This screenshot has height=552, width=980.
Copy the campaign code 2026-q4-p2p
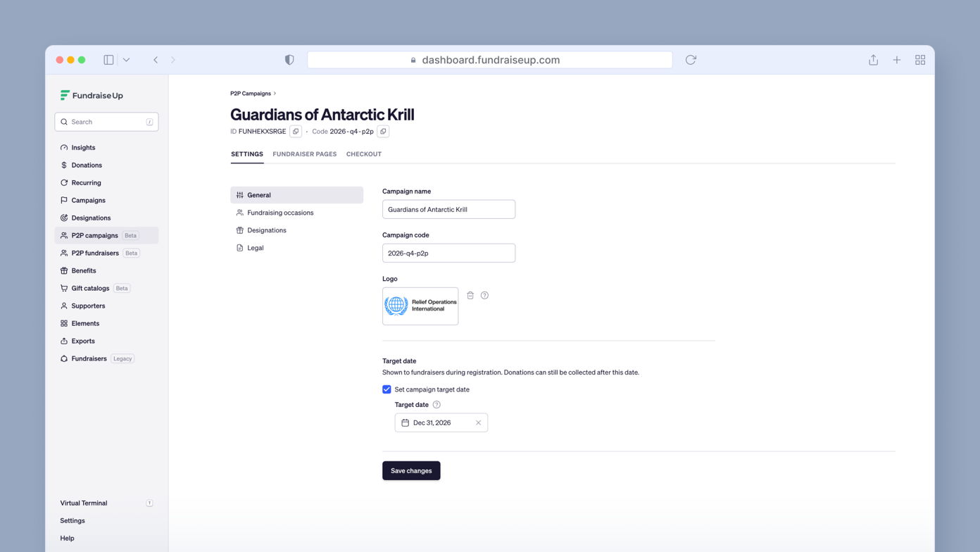coord(383,132)
